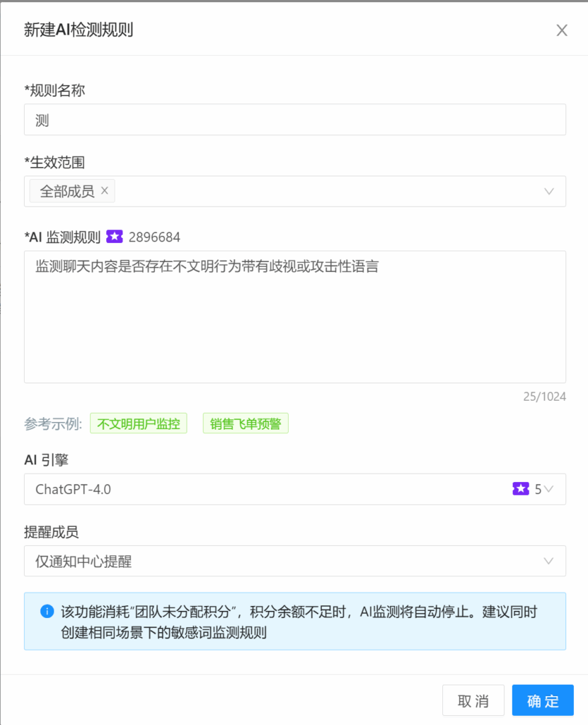Select the 销售飞单预警 example tag
This screenshot has width=588, height=725.
(x=245, y=423)
